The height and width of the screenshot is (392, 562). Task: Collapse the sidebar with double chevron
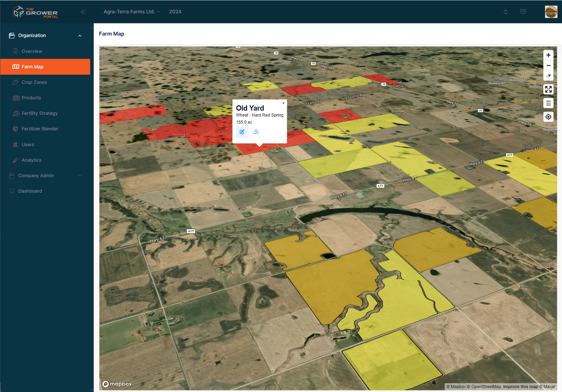tap(83, 12)
